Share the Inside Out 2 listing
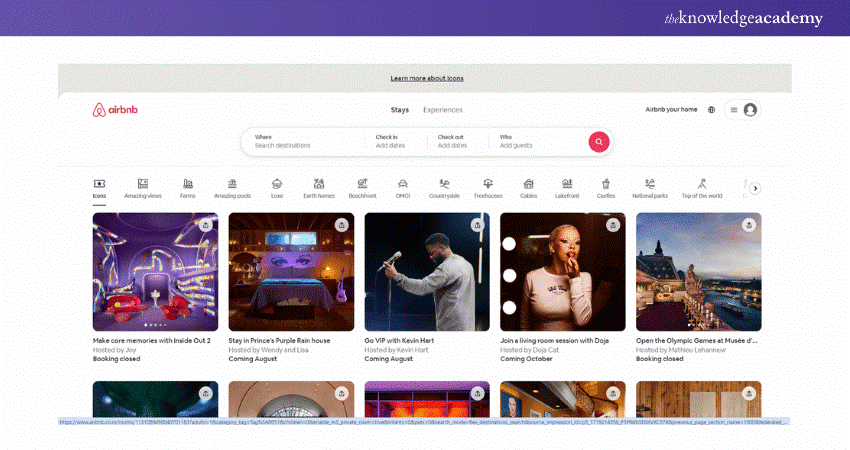Image resolution: width=850 pixels, height=450 pixels. 205,225
